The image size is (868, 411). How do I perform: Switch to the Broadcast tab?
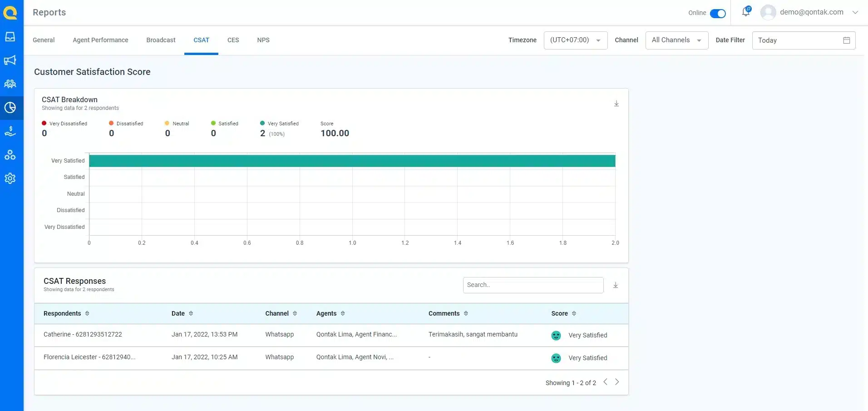[x=161, y=40]
